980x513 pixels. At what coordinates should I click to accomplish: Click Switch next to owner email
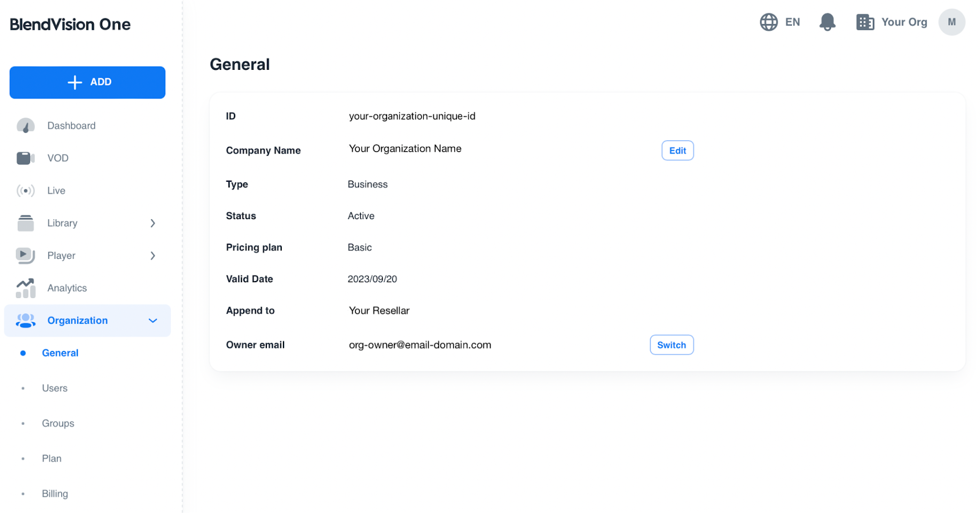coord(671,345)
